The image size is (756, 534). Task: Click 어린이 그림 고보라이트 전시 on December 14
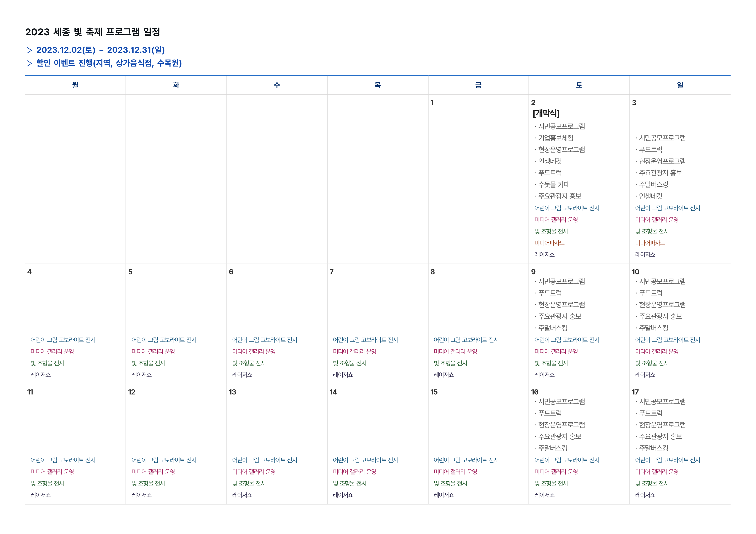coord(365,460)
